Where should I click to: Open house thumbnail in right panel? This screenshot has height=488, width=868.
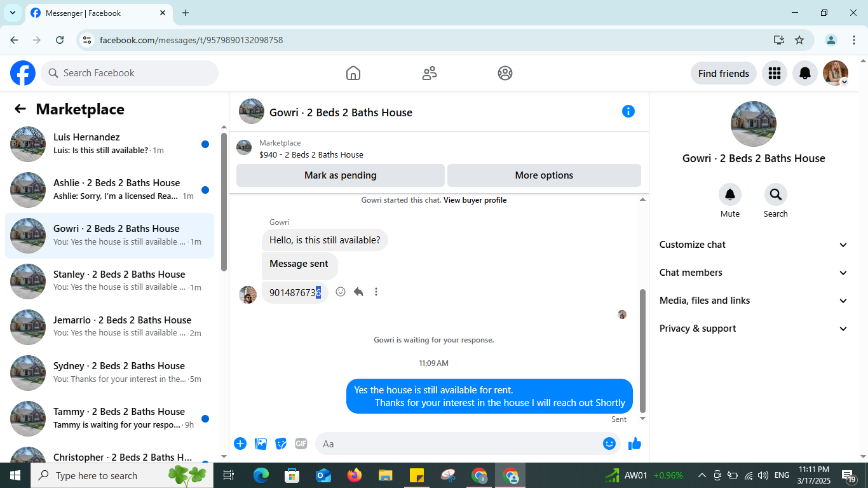pyautogui.click(x=754, y=124)
